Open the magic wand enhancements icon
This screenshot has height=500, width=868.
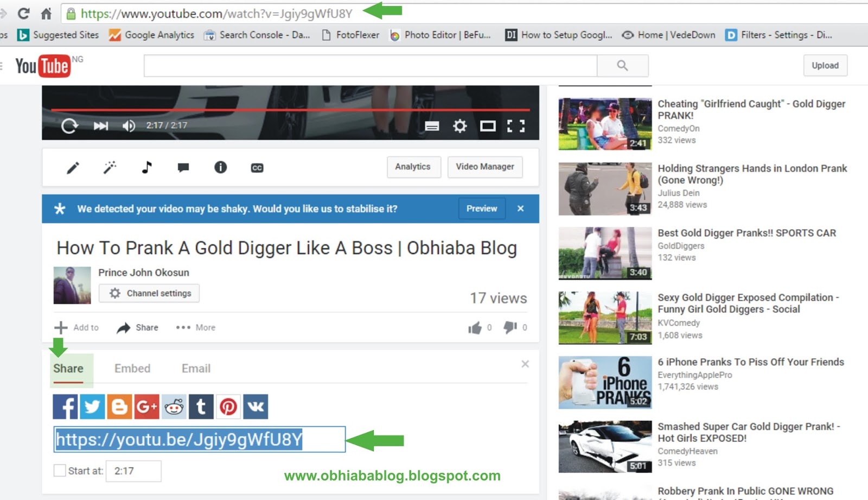110,167
